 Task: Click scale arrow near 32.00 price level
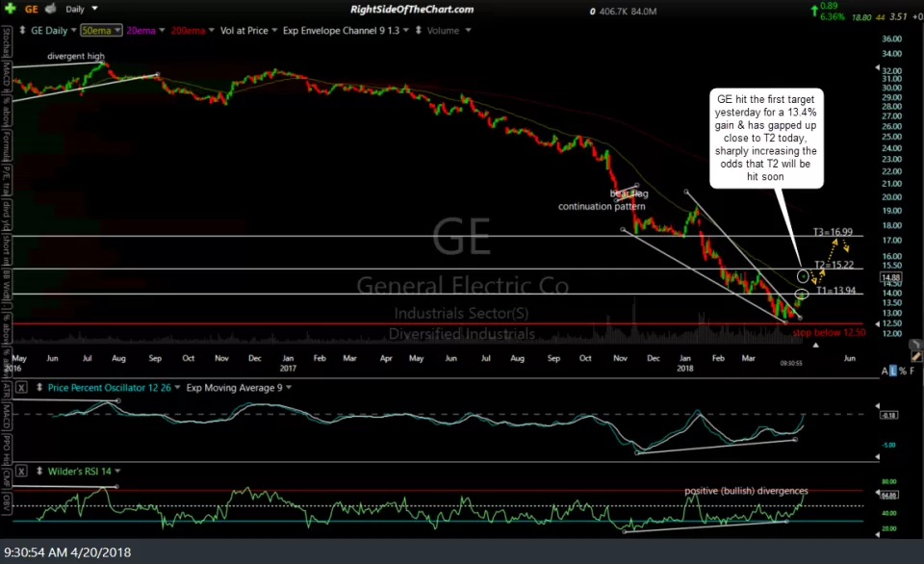[878, 67]
